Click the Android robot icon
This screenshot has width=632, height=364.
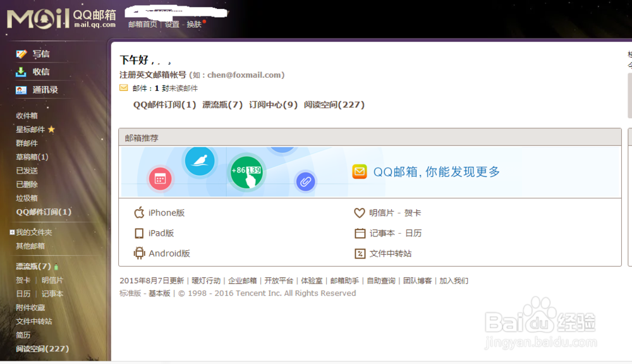[139, 253]
